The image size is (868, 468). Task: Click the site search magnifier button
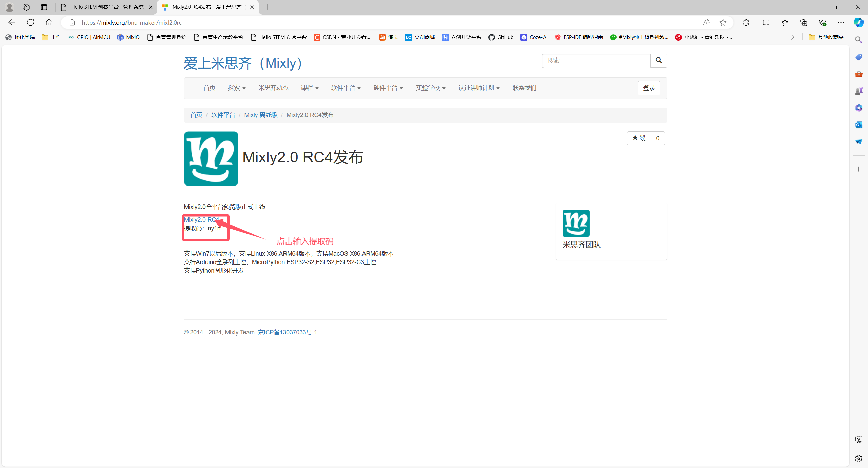click(658, 60)
